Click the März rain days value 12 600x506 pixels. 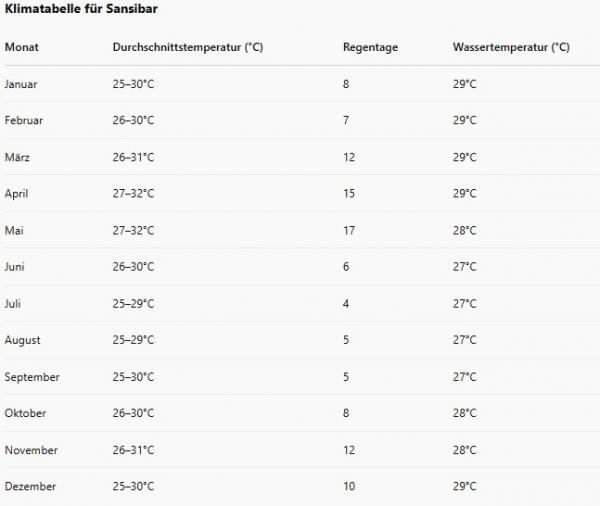click(x=349, y=157)
